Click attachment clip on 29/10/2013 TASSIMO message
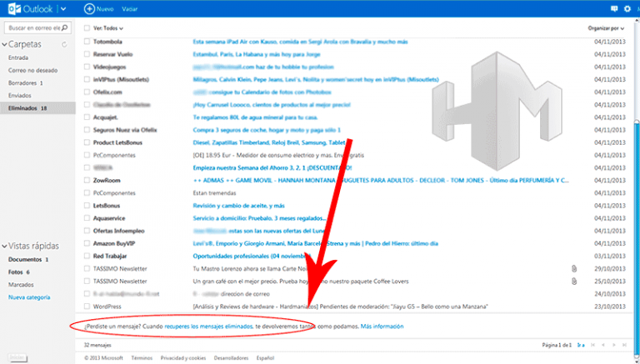Viewport: 640px width, 364px height. (574, 268)
